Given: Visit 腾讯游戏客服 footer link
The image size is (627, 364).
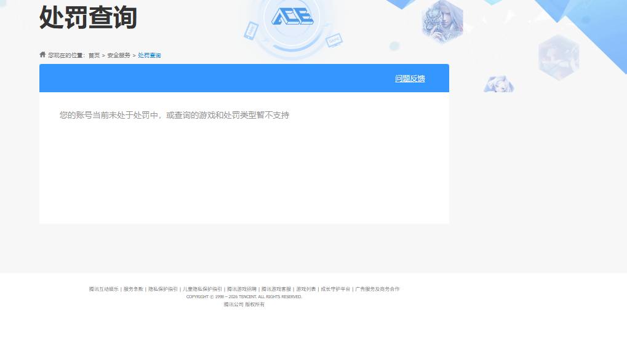Looking at the screenshot, I should point(276,289).
